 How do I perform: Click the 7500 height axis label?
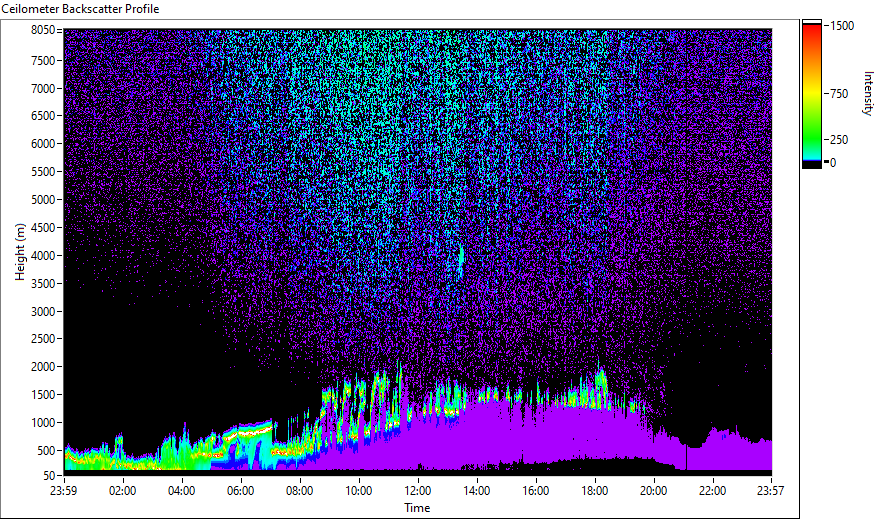(43, 60)
